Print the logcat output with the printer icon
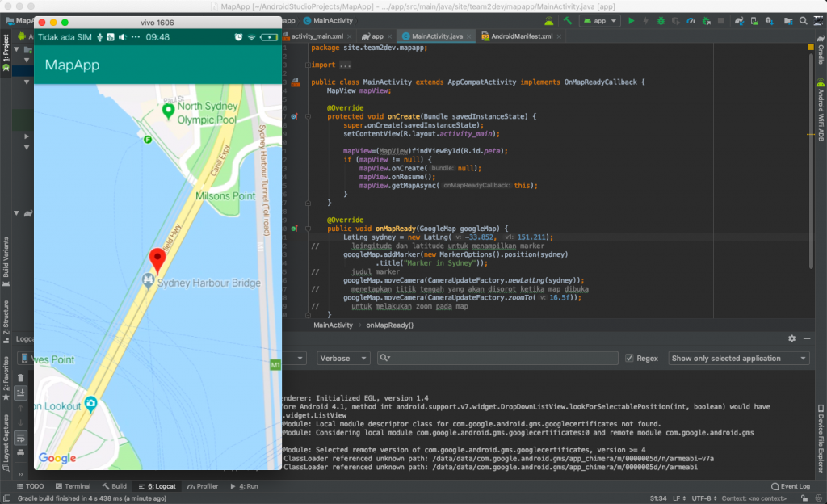The height and width of the screenshot is (504, 827). click(x=20, y=453)
